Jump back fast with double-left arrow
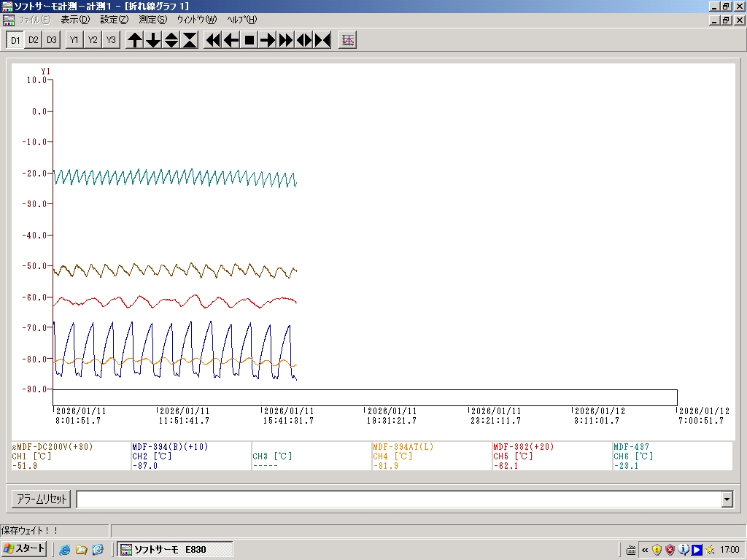747x560 pixels. (213, 40)
